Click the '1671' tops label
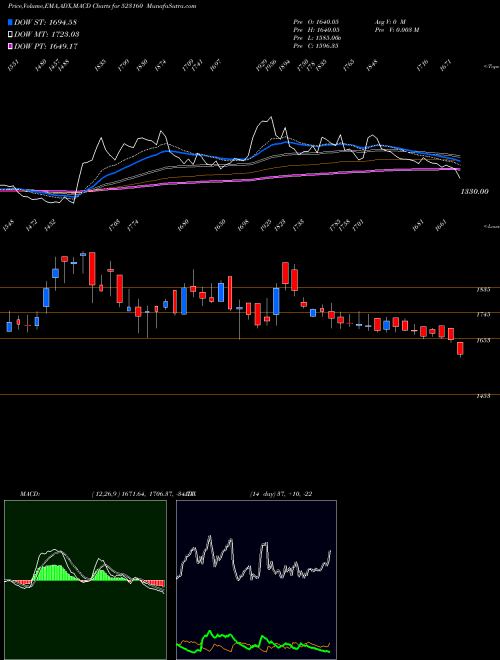This screenshot has height=660, width=500. [x=445, y=65]
